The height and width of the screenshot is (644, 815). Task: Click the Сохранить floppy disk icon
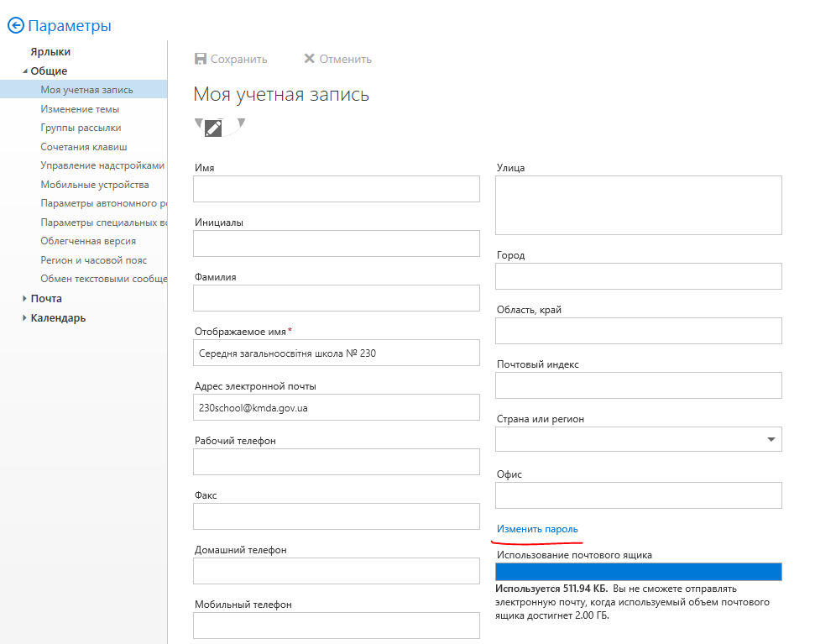coord(201,59)
